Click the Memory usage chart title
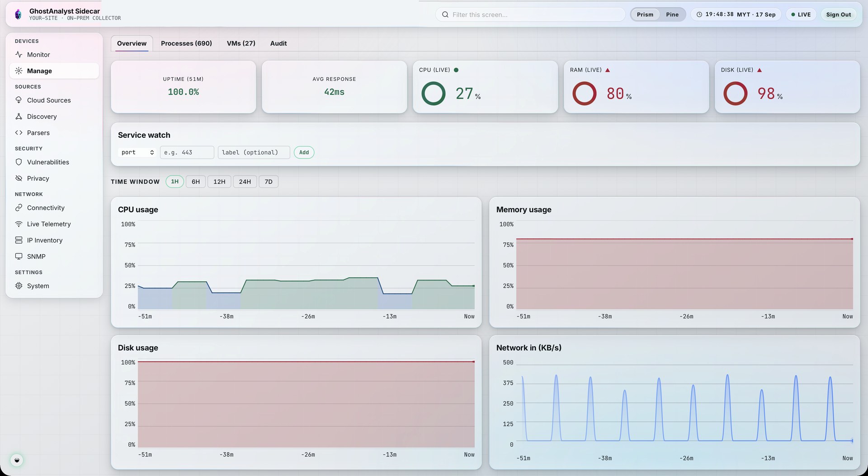This screenshot has height=476, width=868. click(524, 210)
